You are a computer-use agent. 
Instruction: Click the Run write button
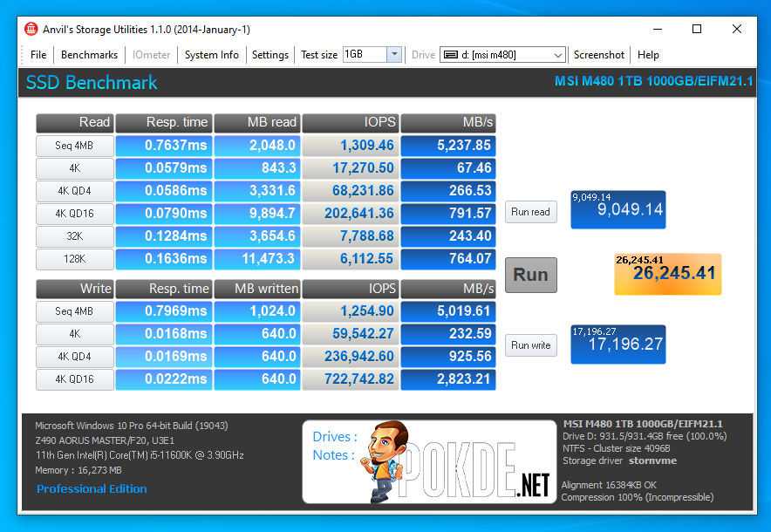[x=530, y=344]
